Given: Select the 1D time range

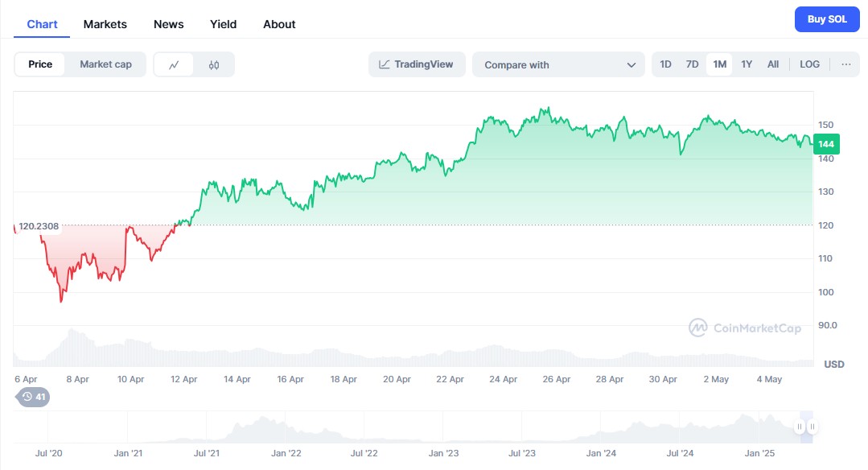Looking at the screenshot, I should (x=665, y=64).
